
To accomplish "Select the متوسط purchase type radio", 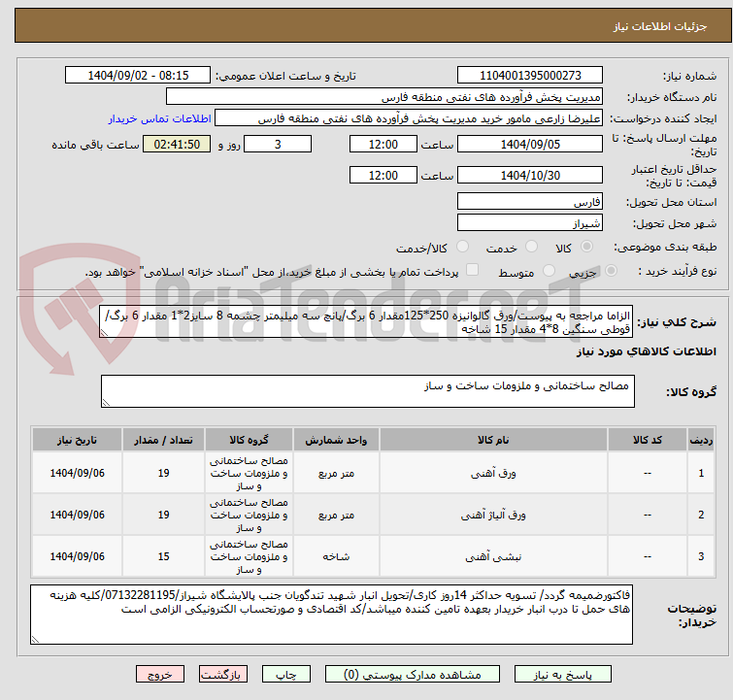I will coord(549,271).
